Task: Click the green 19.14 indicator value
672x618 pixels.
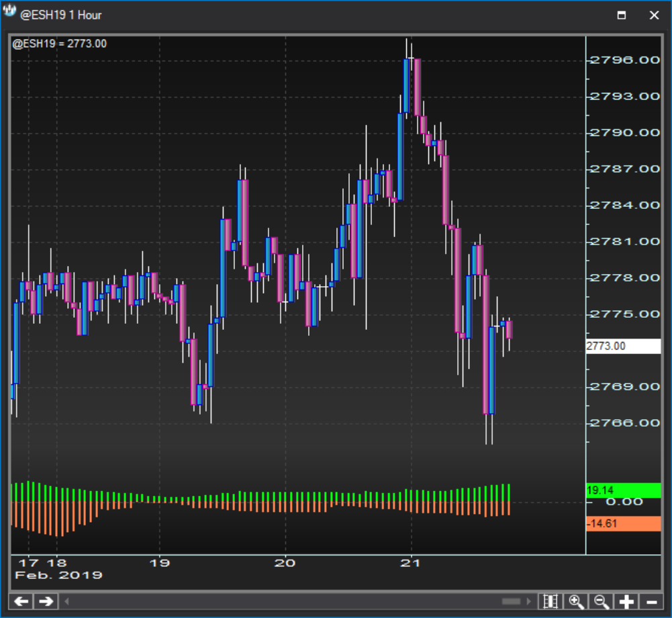Action: coord(623,490)
